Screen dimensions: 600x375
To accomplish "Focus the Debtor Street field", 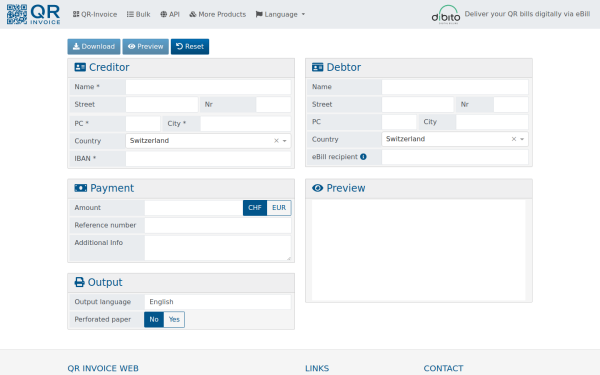I will point(417,104).
